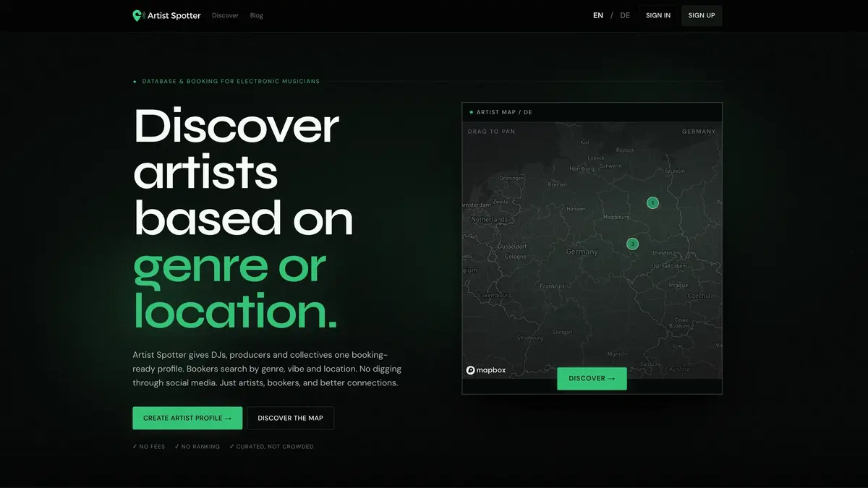Click Czechia label on the map
Viewport: 868px width, 488px height.
[x=699, y=296]
